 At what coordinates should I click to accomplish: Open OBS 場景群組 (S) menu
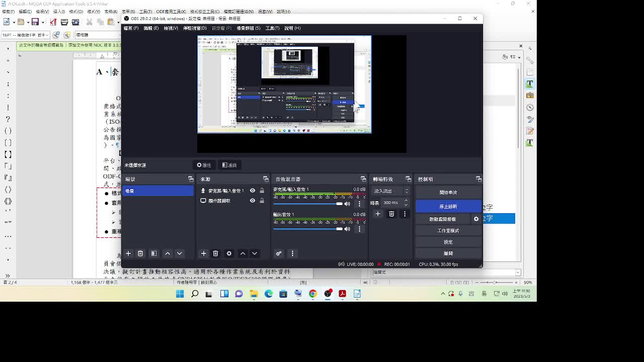click(x=249, y=28)
